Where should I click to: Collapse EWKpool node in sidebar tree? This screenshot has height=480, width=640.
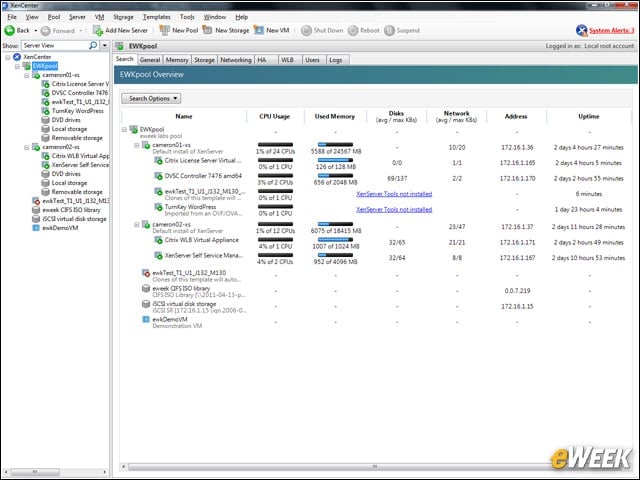click(x=18, y=66)
